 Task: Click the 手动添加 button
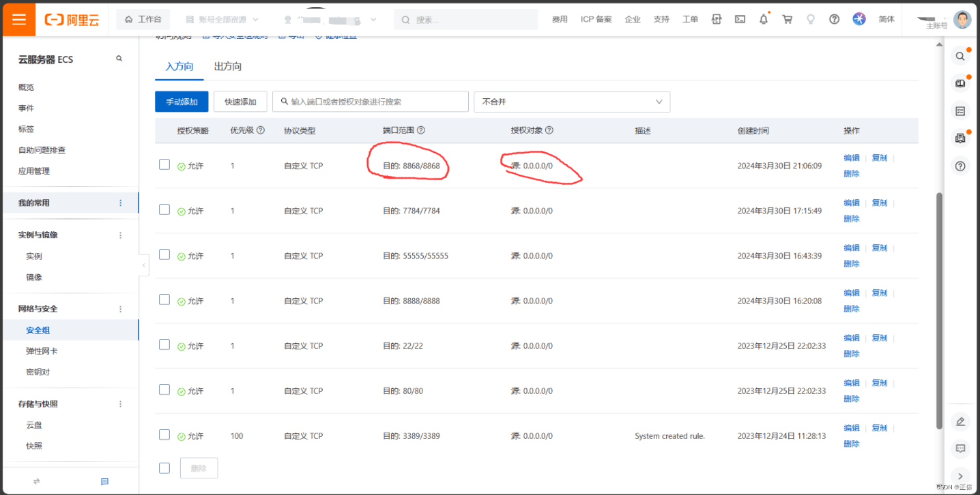point(182,102)
